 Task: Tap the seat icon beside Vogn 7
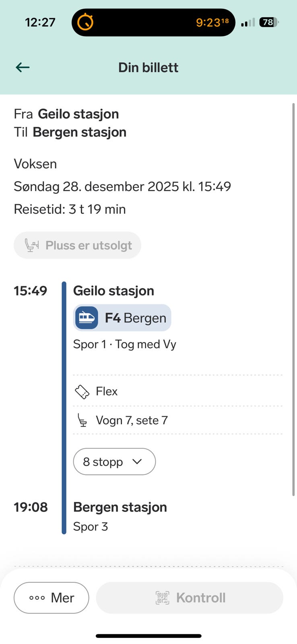pyautogui.click(x=82, y=421)
